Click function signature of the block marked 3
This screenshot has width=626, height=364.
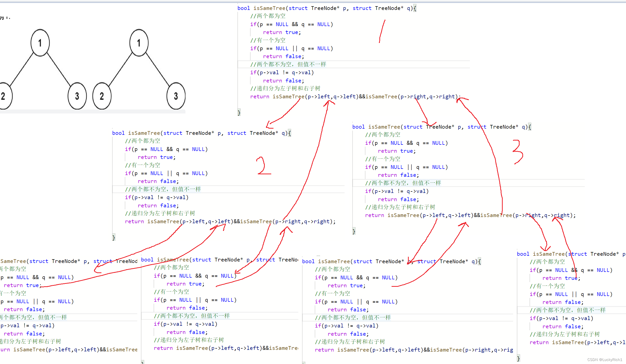pyautogui.click(x=442, y=127)
